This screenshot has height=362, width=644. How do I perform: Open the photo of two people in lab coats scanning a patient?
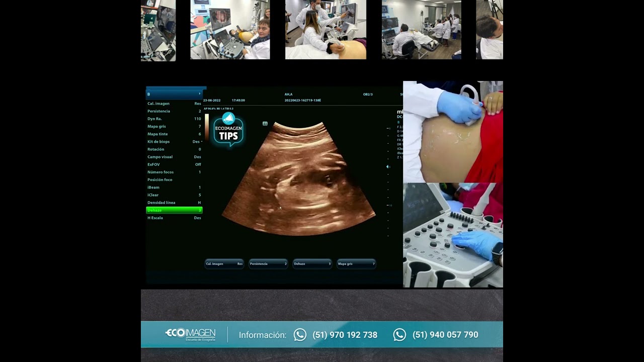click(326, 30)
